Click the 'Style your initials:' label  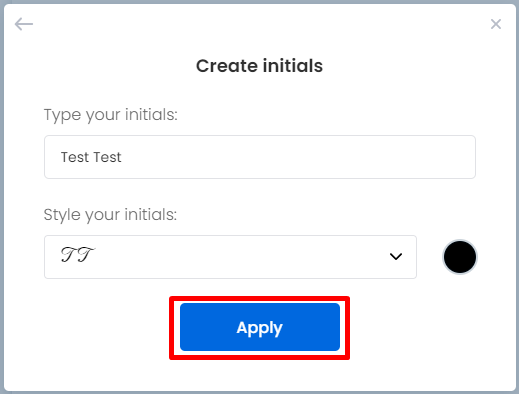110,215
